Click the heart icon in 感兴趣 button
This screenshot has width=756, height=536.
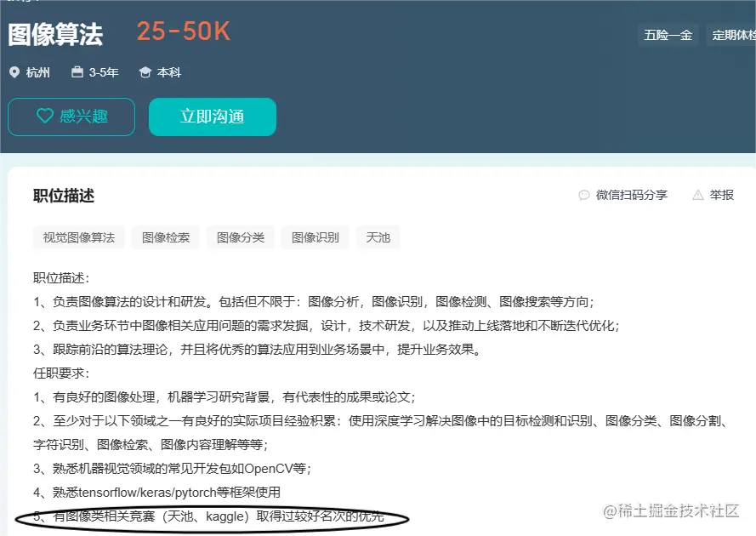(45, 116)
